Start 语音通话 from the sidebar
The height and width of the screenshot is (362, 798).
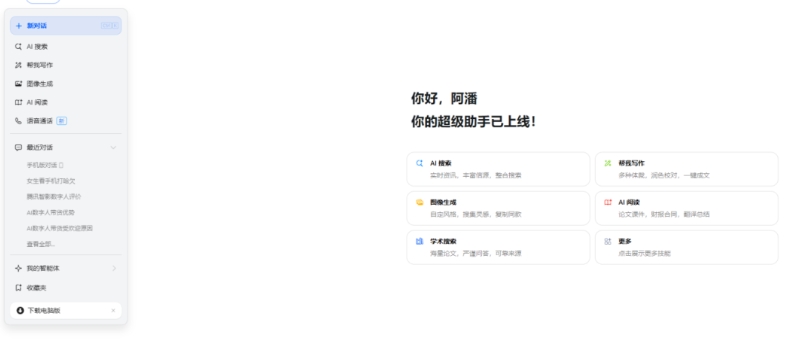click(x=66, y=121)
